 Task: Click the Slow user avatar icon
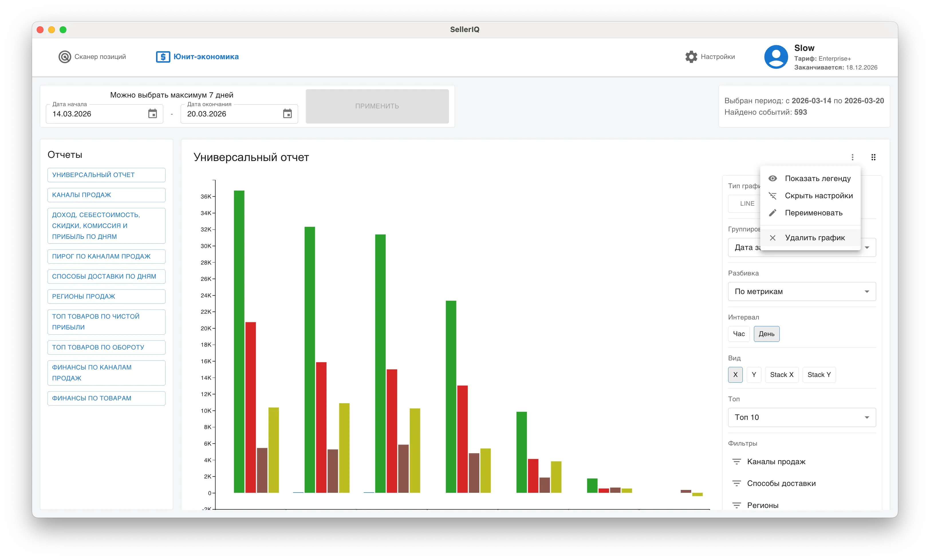click(x=776, y=57)
